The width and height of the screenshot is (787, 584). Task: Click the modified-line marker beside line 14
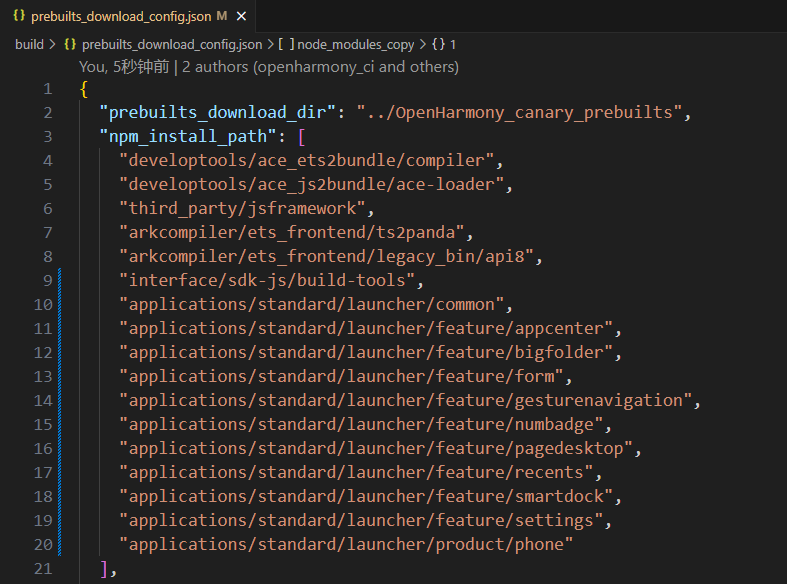pyautogui.click(x=60, y=401)
